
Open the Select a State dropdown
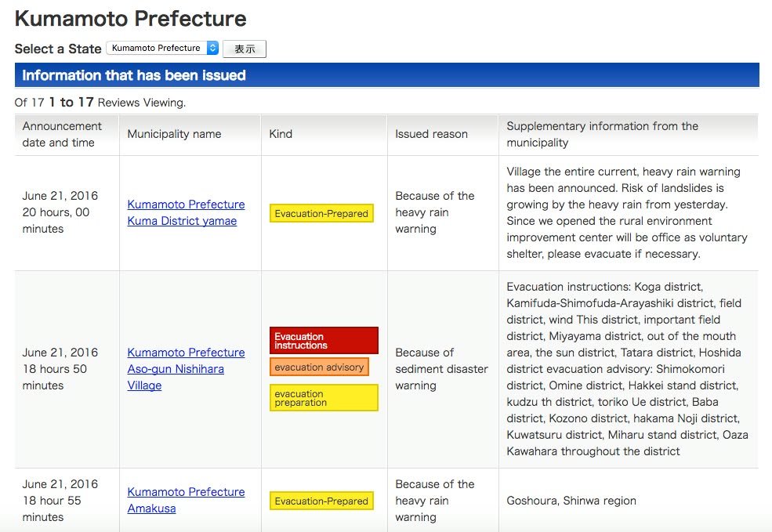[x=162, y=49]
